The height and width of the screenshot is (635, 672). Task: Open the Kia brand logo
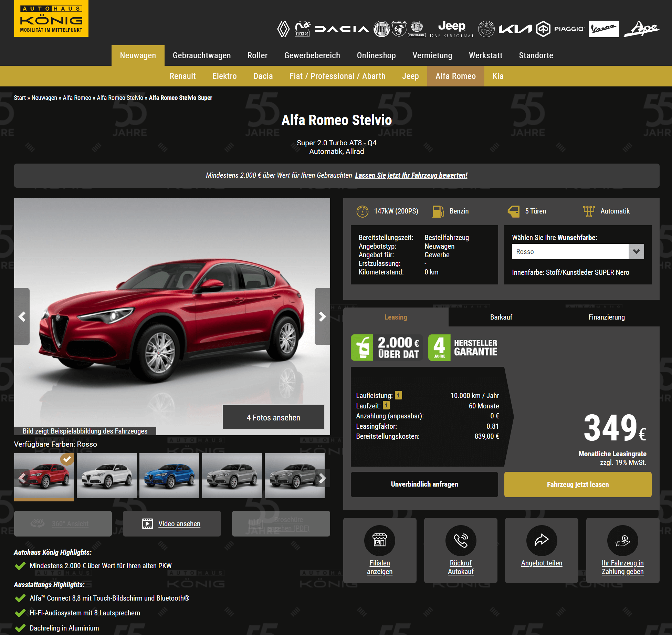(515, 29)
